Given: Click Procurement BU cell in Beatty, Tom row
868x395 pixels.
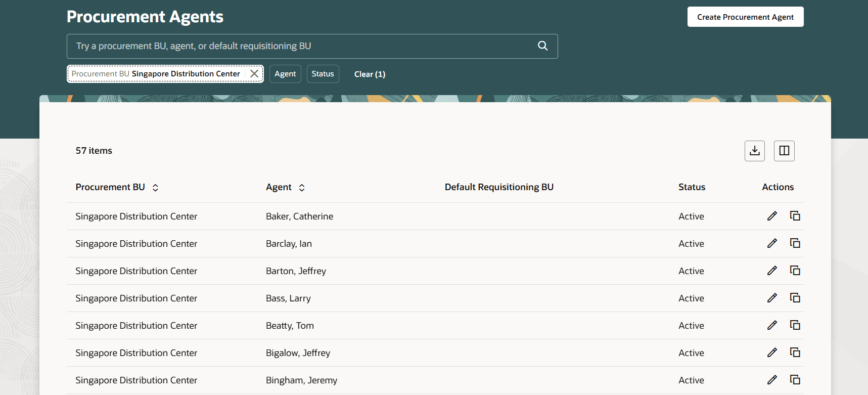Looking at the screenshot, I should 136,326.
